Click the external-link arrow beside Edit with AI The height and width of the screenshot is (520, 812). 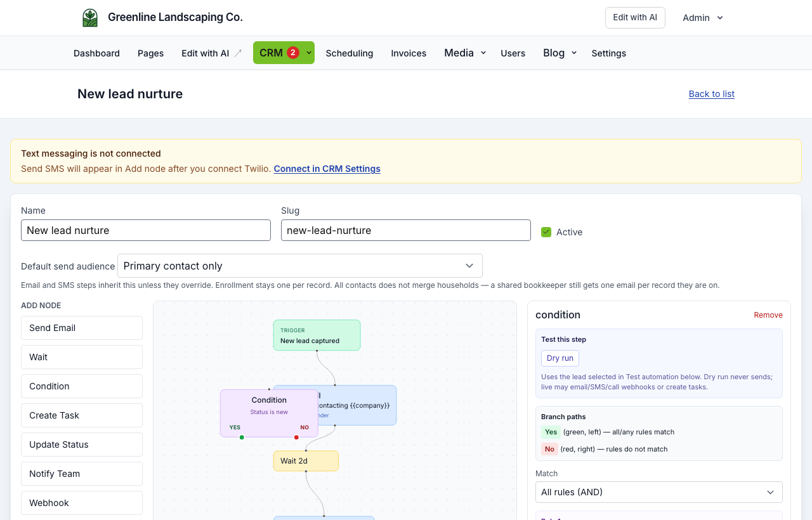[x=238, y=53]
